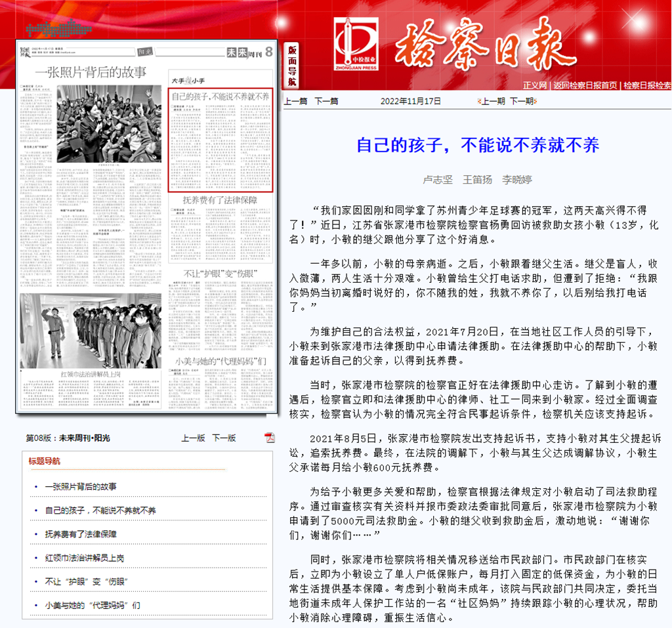The width and height of the screenshot is (672, 628).
Task: Click 返回检察日报首页 in the header
Action: coord(585,85)
